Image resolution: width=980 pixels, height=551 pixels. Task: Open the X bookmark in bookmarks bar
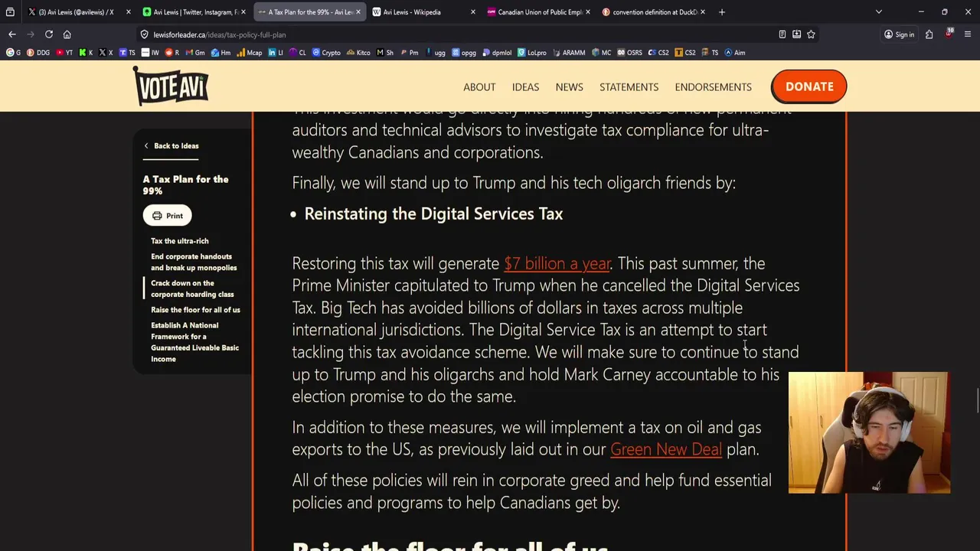(x=106, y=53)
